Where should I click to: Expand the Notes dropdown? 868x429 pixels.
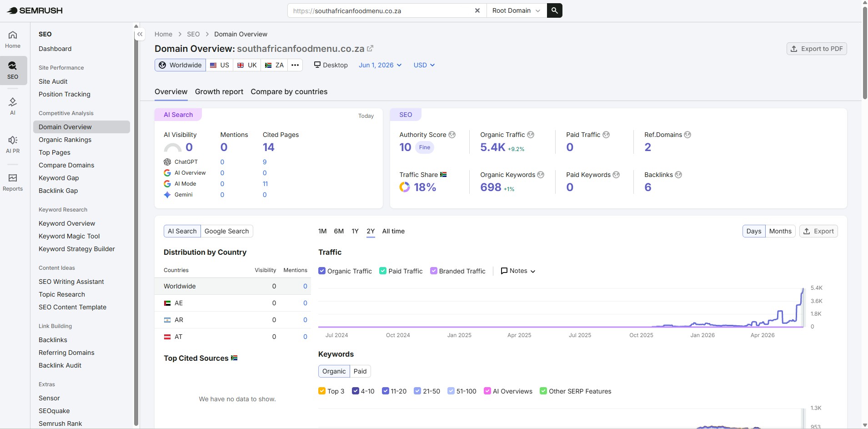tap(518, 271)
